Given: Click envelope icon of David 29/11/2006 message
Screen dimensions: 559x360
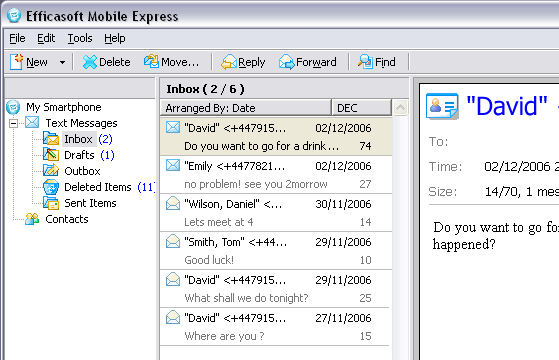Looking at the screenshot, I should point(173,279).
